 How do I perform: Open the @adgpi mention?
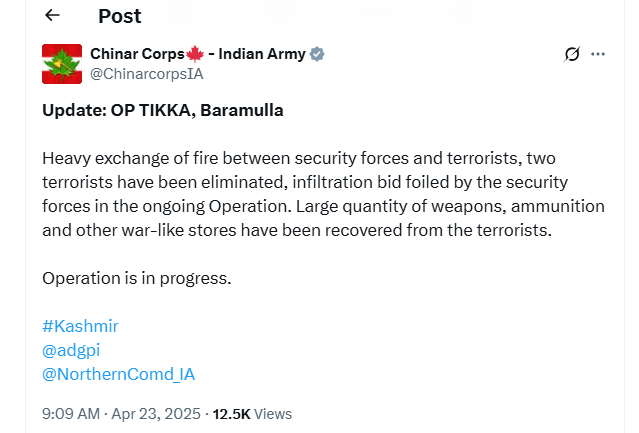(x=71, y=350)
